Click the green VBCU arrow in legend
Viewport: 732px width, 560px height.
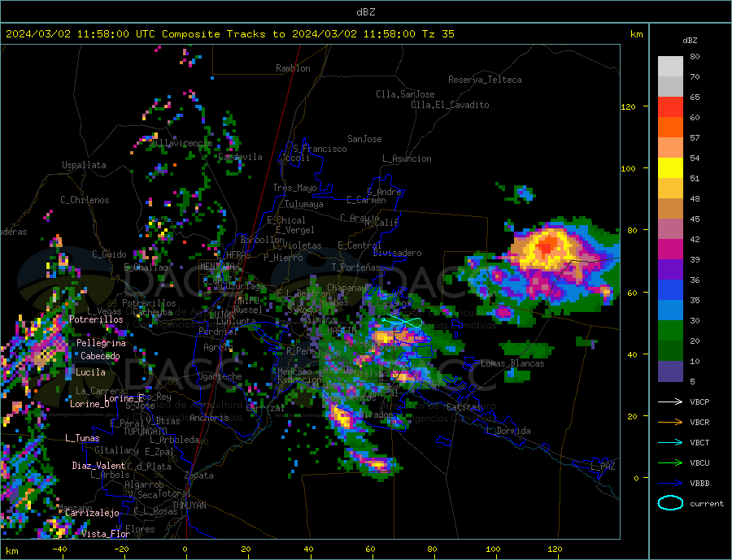[x=670, y=463]
